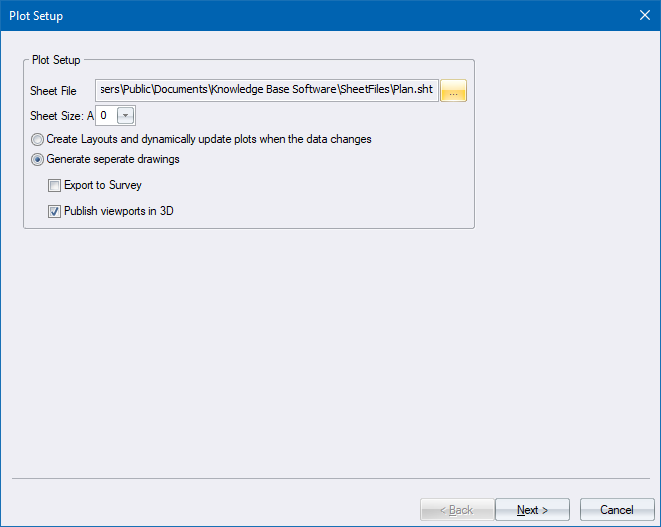Viewport: 661px width, 527px height.
Task: Expand the Sheet Size dropdown arrow
Action: click(126, 116)
